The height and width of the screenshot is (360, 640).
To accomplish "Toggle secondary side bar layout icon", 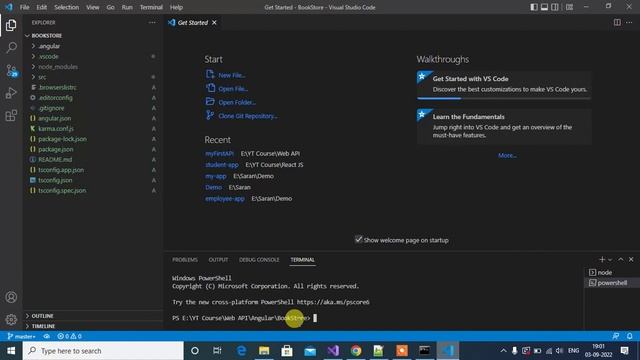I will (555, 7).
